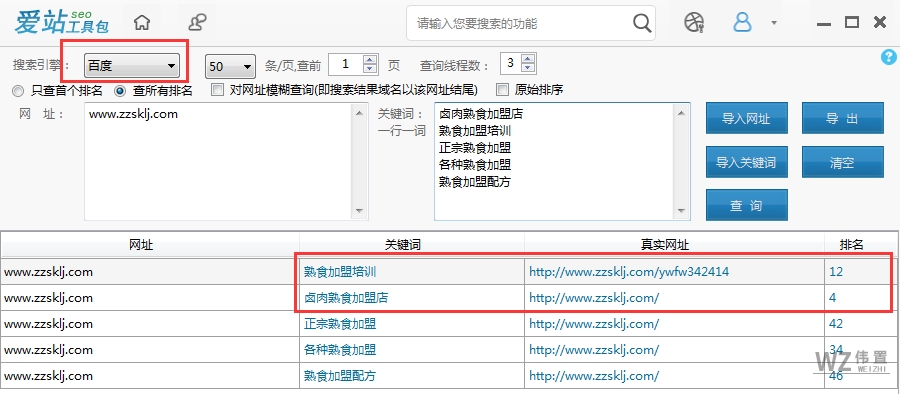The width and height of the screenshot is (900, 394).
Task: Open the 50 per page dropdown
Action: pyautogui.click(x=230, y=67)
